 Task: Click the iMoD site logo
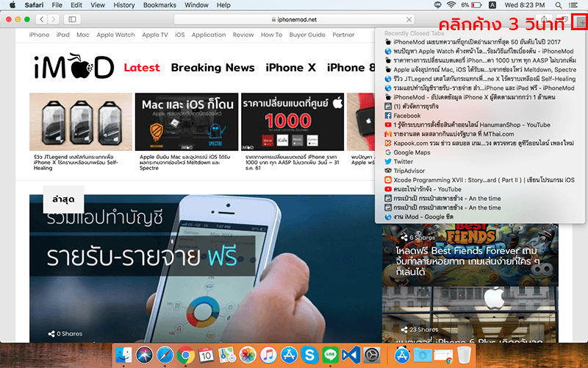click(74, 66)
